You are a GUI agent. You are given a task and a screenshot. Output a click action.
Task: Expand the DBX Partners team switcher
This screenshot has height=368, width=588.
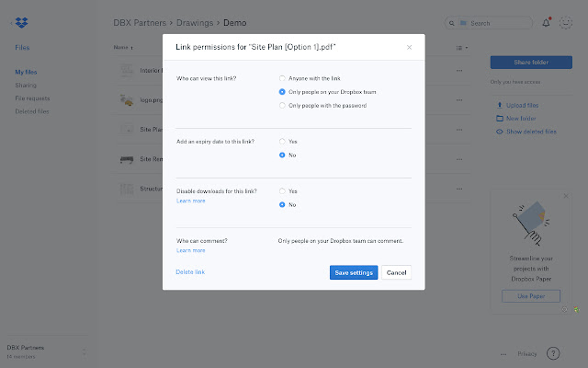click(x=84, y=351)
